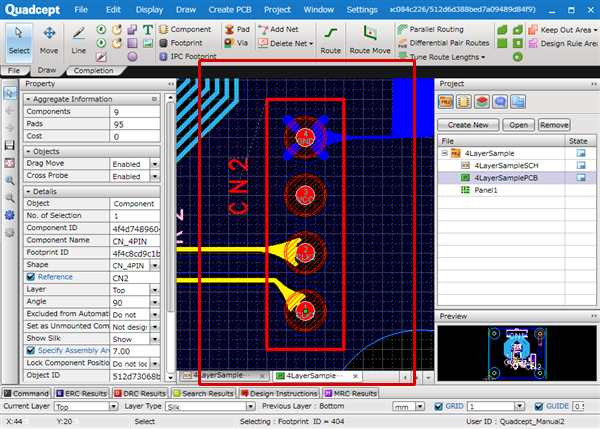Toggle the GUIDE checkbox
This screenshot has height=429, width=600.
pyautogui.click(x=539, y=406)
